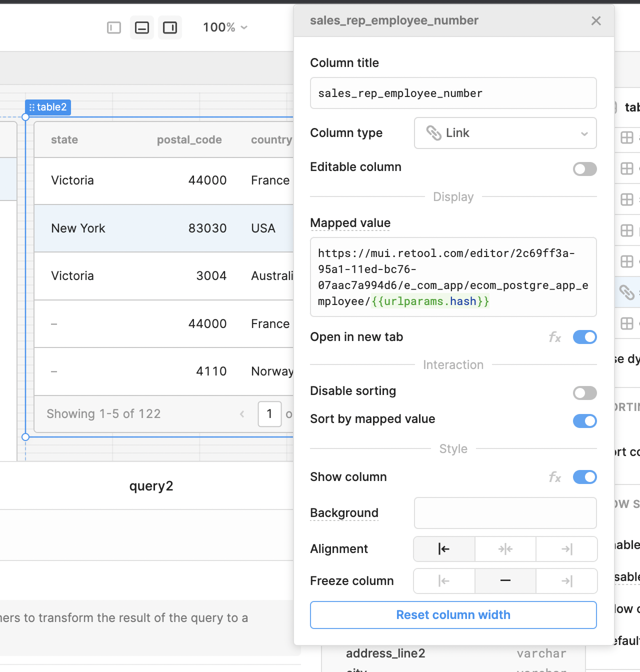
Task: Freeze column to the left
Action: pos(444,581)
